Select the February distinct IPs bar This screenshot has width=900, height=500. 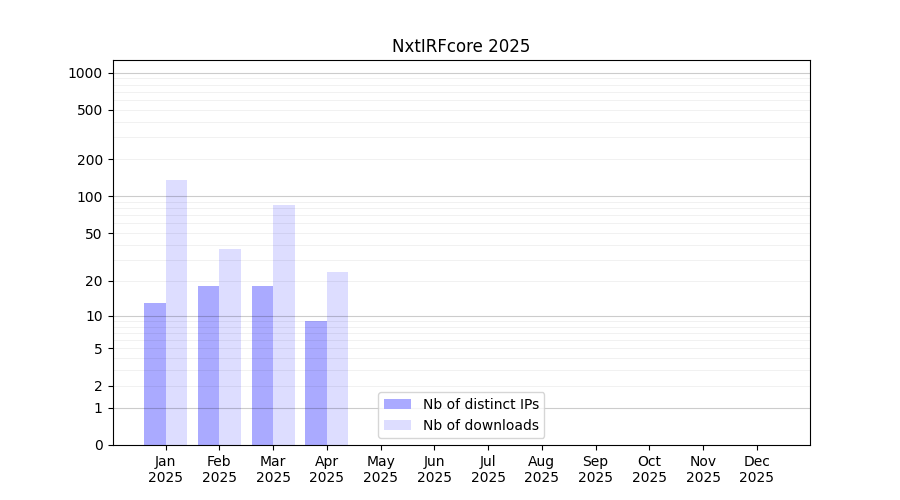(x=208, y=365)
